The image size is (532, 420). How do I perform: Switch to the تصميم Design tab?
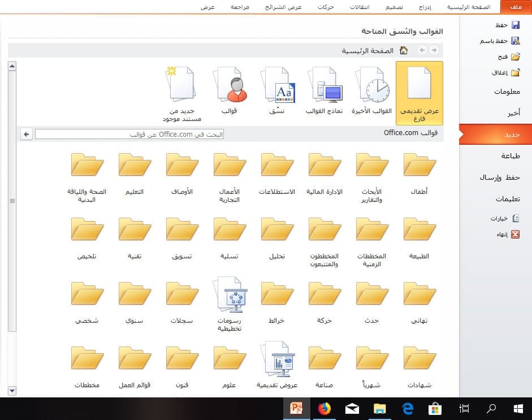pyautogui.click(x=394, y=7)
